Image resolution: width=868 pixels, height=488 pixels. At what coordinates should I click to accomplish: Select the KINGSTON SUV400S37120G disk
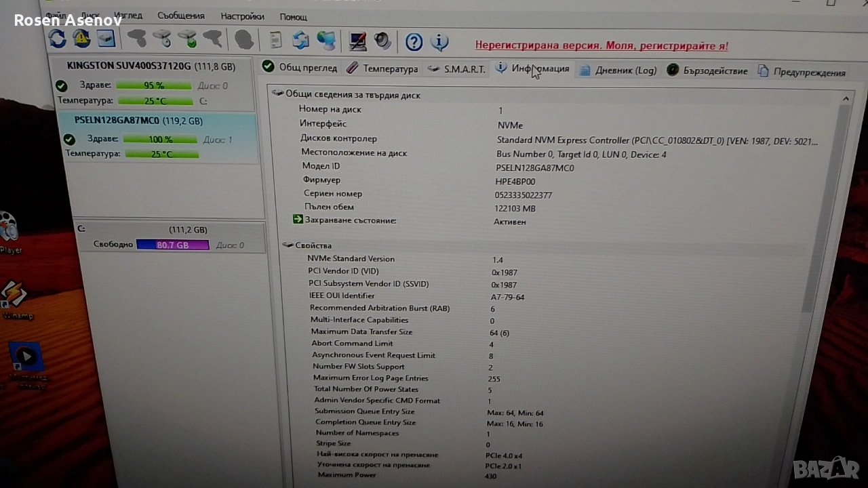[x=151, y=66]
